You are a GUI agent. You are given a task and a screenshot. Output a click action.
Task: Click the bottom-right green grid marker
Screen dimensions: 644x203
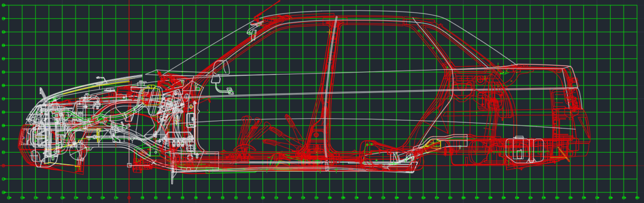pyautogui.click(x=636, y=198)
